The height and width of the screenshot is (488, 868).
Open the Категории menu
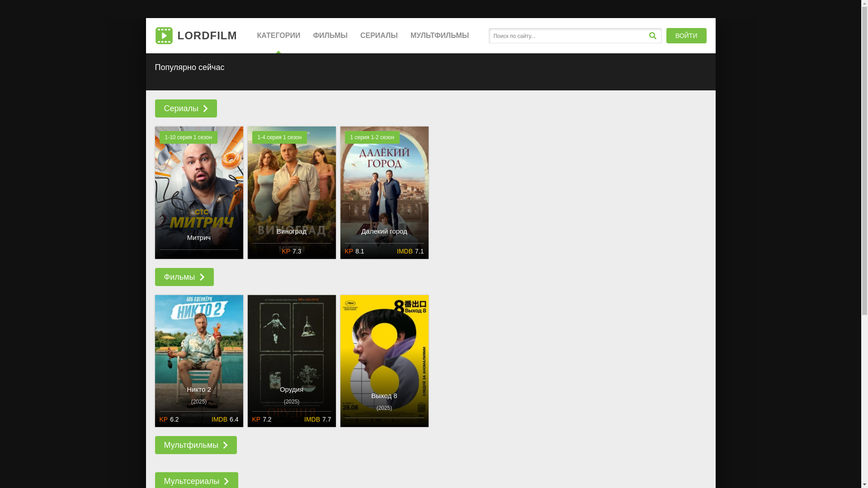point(278,36)
